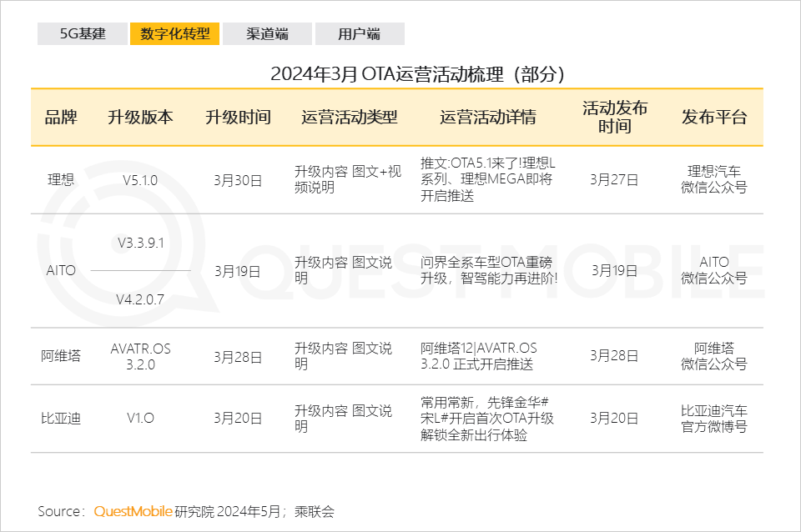
Task: Click the V4.2.0.7 version entry
Action: coord(140,299)
